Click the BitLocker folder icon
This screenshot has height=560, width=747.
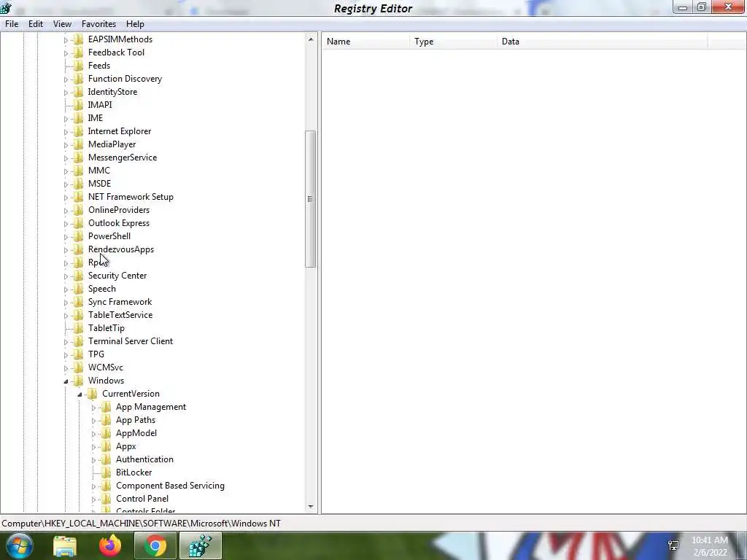coord(107,472)
